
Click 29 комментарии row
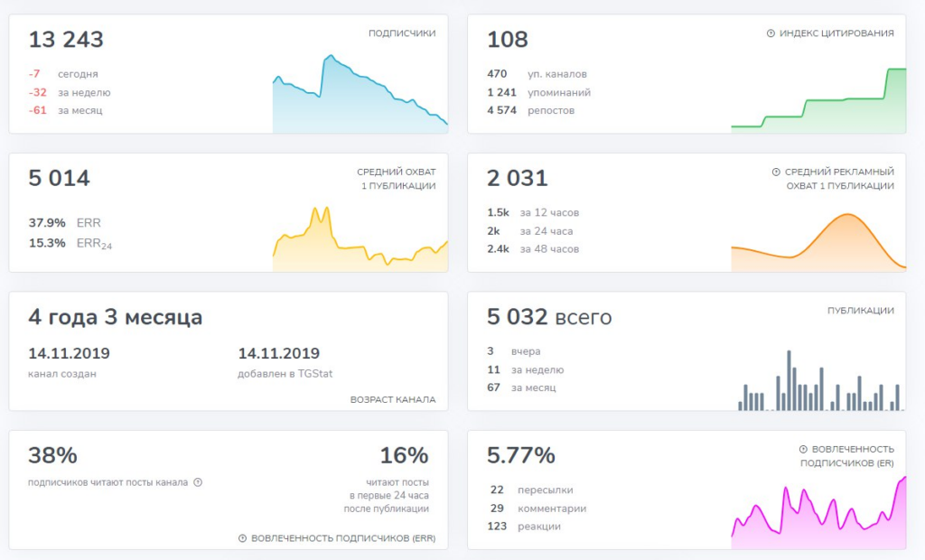pos(538,509)
